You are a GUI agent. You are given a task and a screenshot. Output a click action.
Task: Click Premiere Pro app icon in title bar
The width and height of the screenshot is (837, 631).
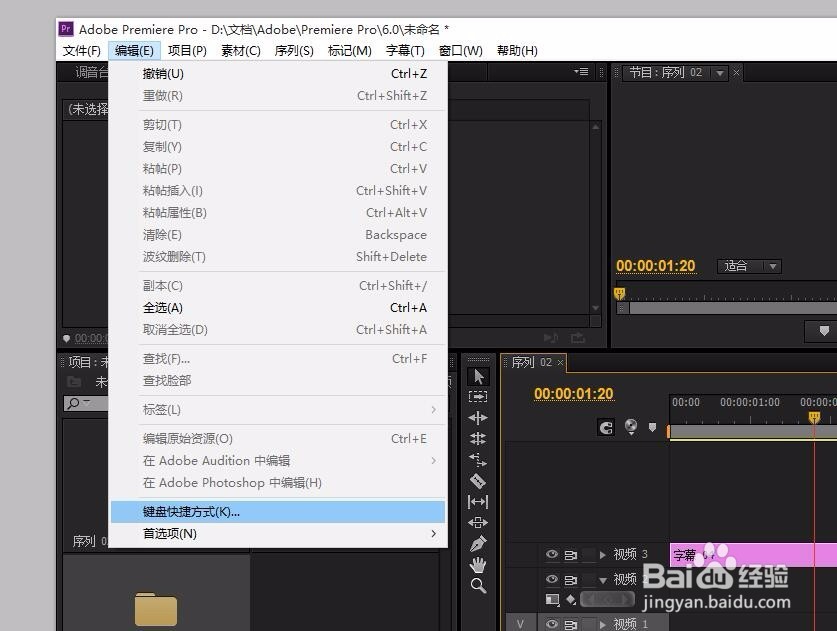(66, 29)
